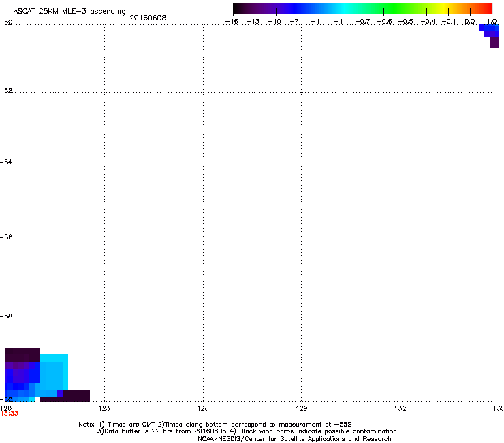Select the -0.4 color bar label

coord(428,22)
